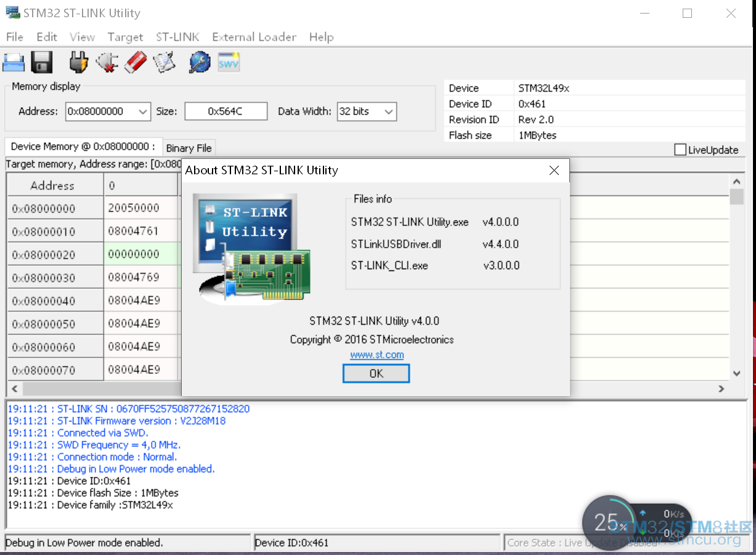The width and height of the screenshot is (756, 555).
Task: Click the Size input field 0x564C
Action: pyautogui.click(x=226, y=111)
